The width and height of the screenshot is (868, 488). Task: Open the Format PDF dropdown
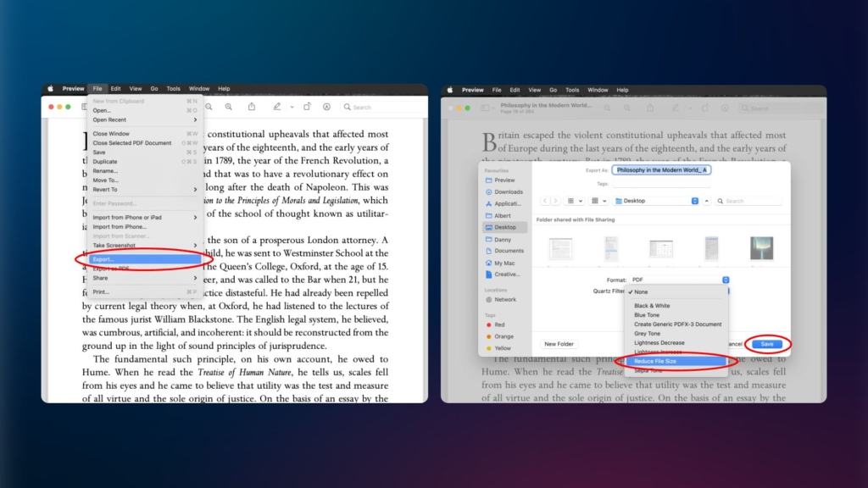(679, 280)
